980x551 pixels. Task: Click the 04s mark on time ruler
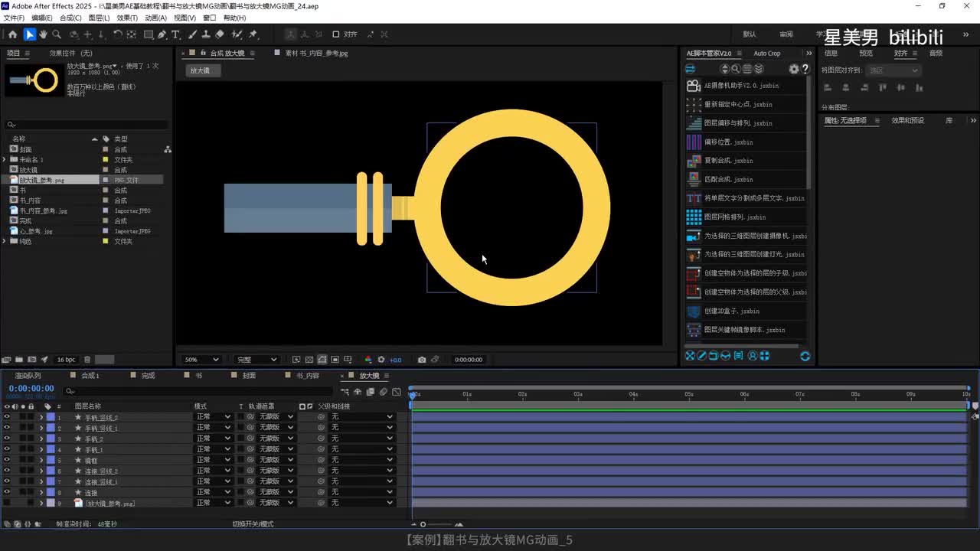633,394
